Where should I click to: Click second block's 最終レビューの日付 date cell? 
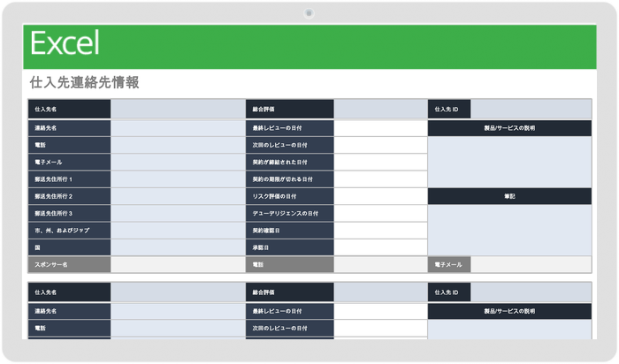[x=380, y=311]
